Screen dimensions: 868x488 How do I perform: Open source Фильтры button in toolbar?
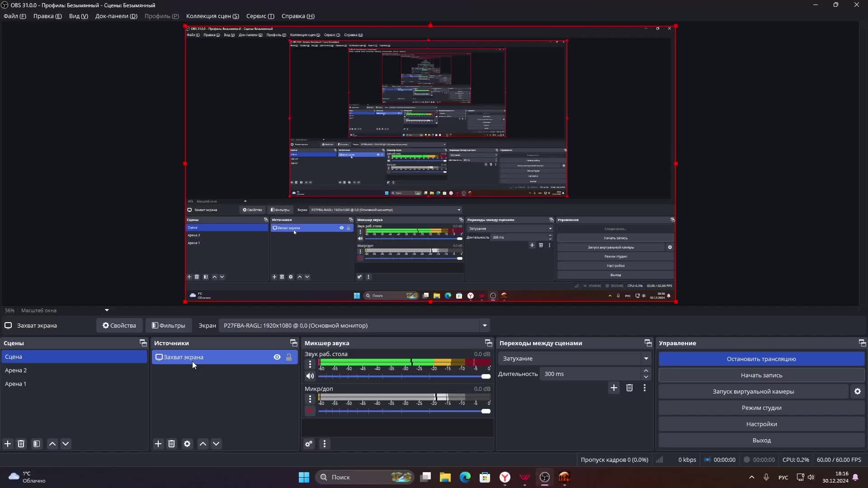[169, 325]
